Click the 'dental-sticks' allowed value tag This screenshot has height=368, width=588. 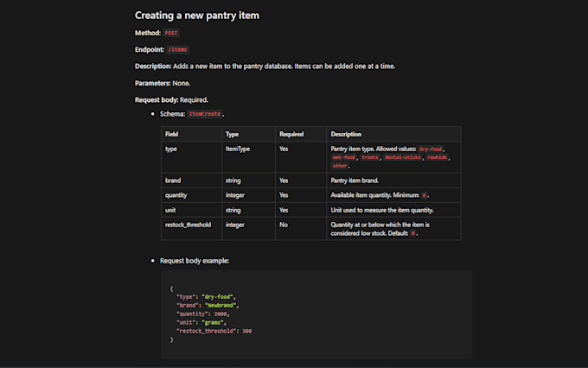[403, 157]
